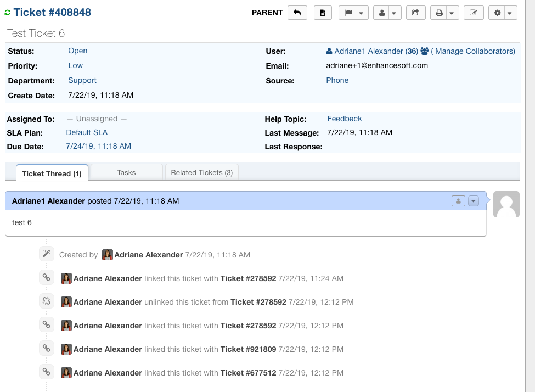Click the post internal note document icon
This screenshot has height=392, width=535.
point(323,13)
